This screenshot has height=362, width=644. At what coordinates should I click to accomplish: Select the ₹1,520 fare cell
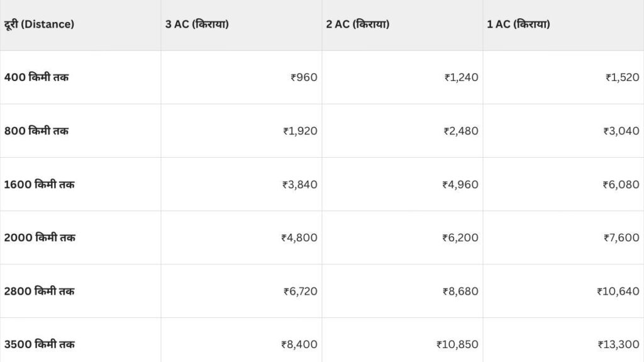622,77
